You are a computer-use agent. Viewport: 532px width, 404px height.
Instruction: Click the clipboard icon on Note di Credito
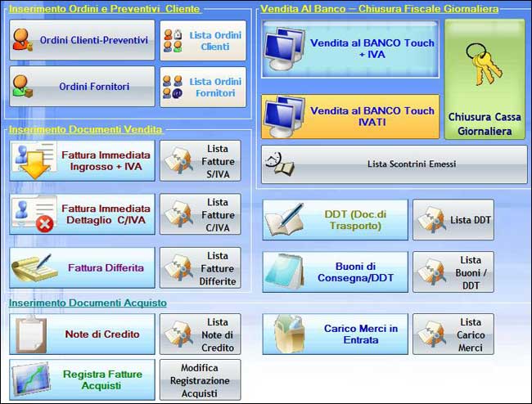[31, 334]
